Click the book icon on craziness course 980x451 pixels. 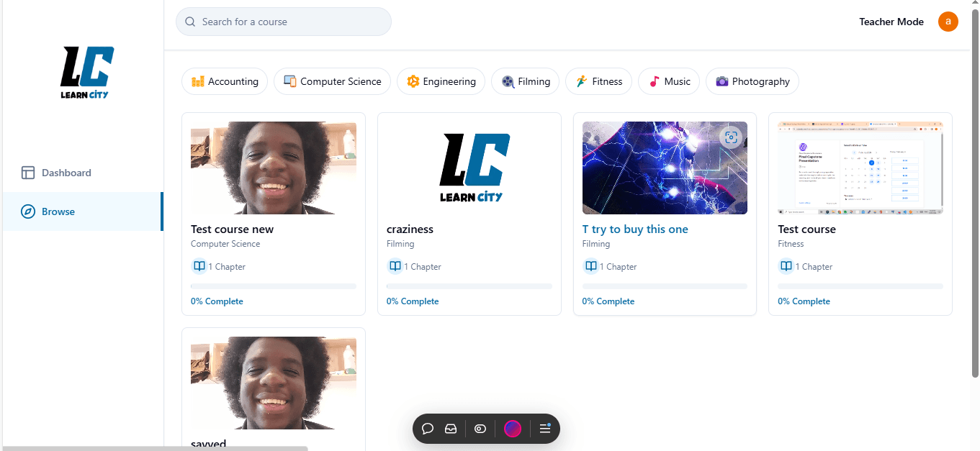click(x=395, y=266)
